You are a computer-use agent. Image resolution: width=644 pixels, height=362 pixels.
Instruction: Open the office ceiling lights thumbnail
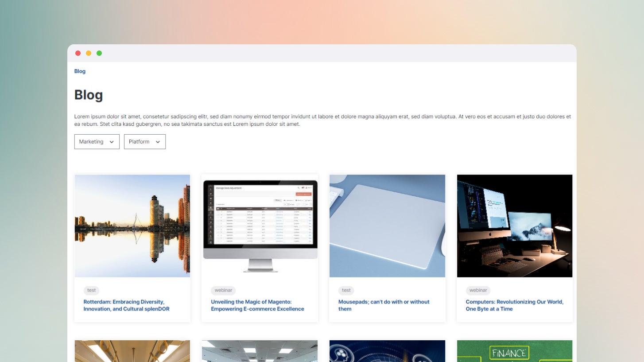pyautogui.click(x=260, y=351)
